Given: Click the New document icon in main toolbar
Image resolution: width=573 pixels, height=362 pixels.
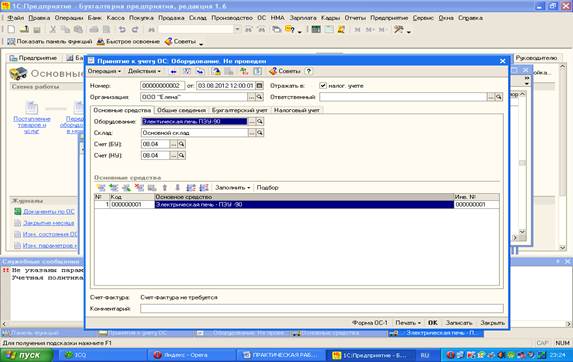Looking at the screenshot, I should point(11,29).
